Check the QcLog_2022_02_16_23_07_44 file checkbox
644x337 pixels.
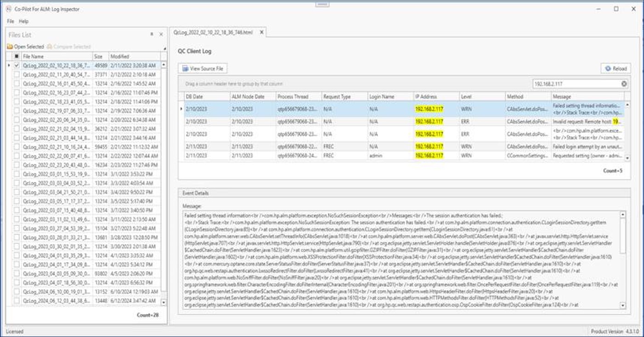coord(17,92)
